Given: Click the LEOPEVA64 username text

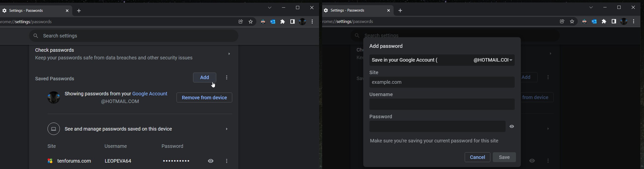Looking at the screenshot, I should point(118,161).
